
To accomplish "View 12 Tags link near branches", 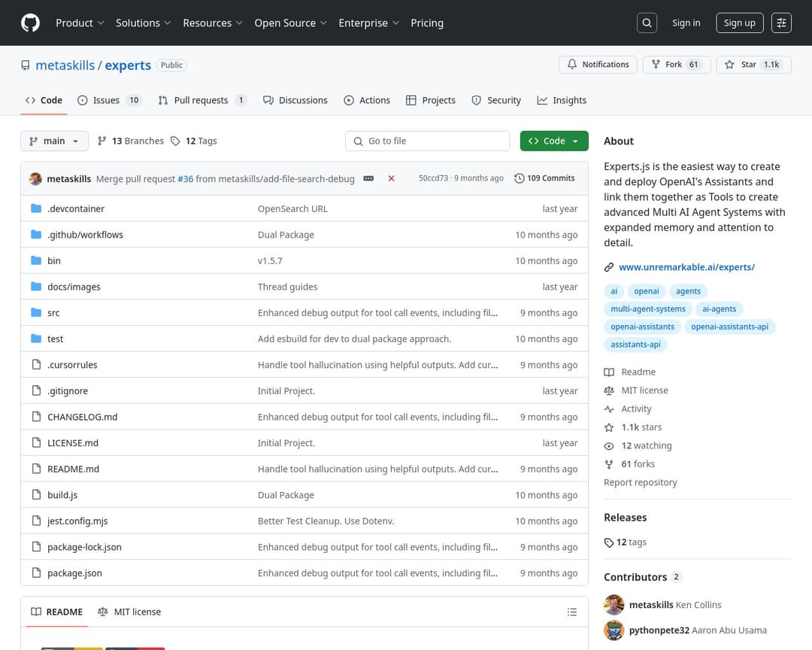I will 194,141.
